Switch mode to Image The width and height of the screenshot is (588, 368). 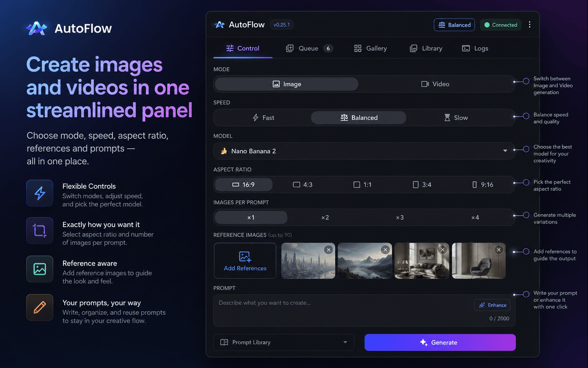[287, 84]
